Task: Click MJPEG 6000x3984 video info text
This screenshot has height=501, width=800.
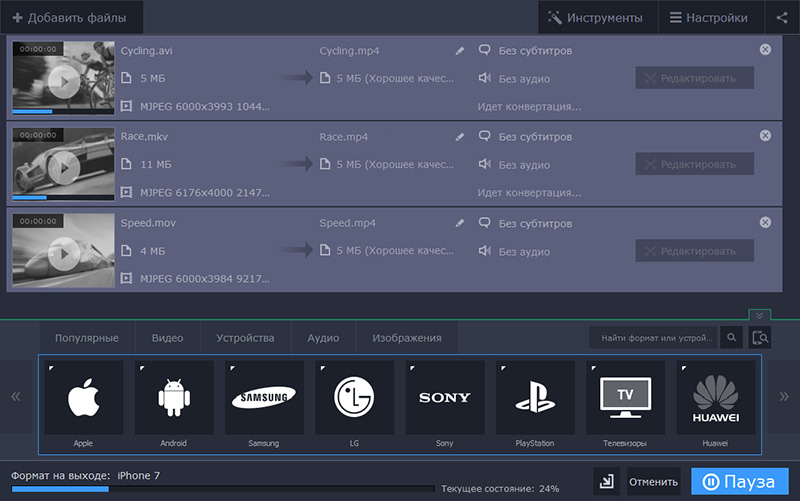Action: click(x=205, y=279)
